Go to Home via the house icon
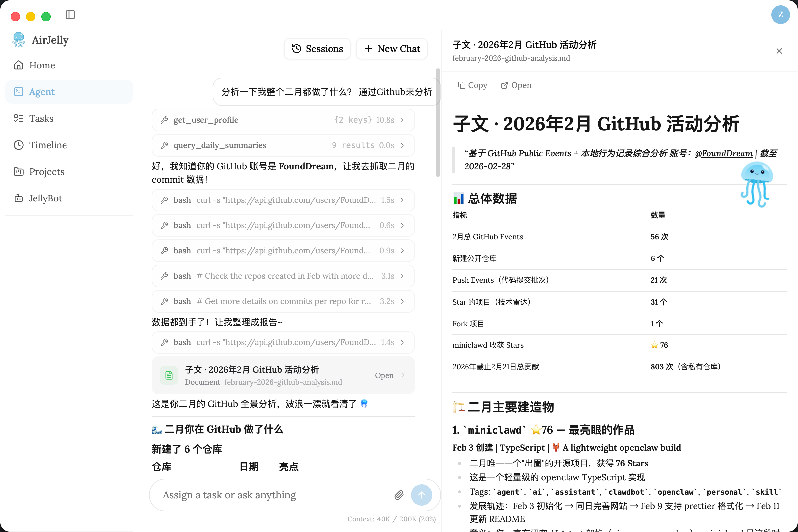 [x=19, y=65]
